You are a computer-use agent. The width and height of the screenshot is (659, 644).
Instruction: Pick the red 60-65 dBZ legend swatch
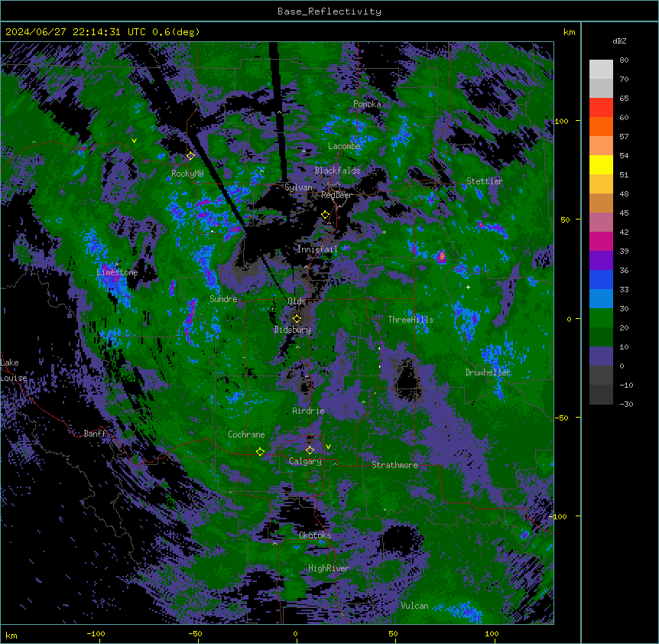coord(601,108)
